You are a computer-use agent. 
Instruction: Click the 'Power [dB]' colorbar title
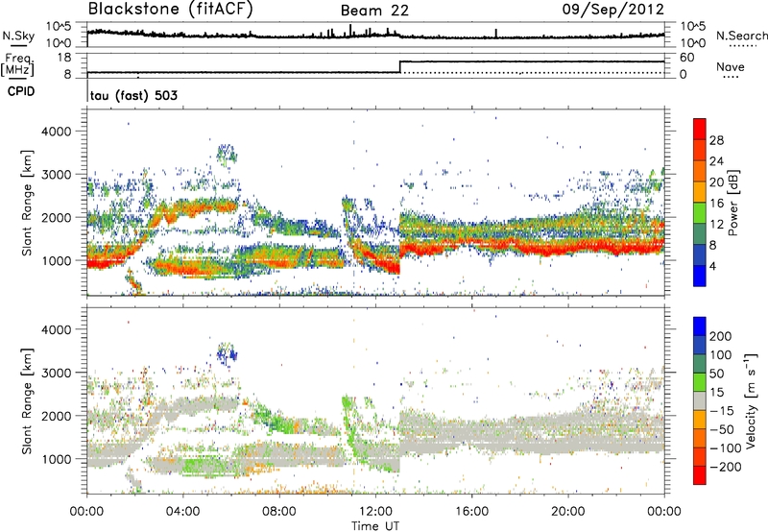pyautogui.click(x=732, y=203)
